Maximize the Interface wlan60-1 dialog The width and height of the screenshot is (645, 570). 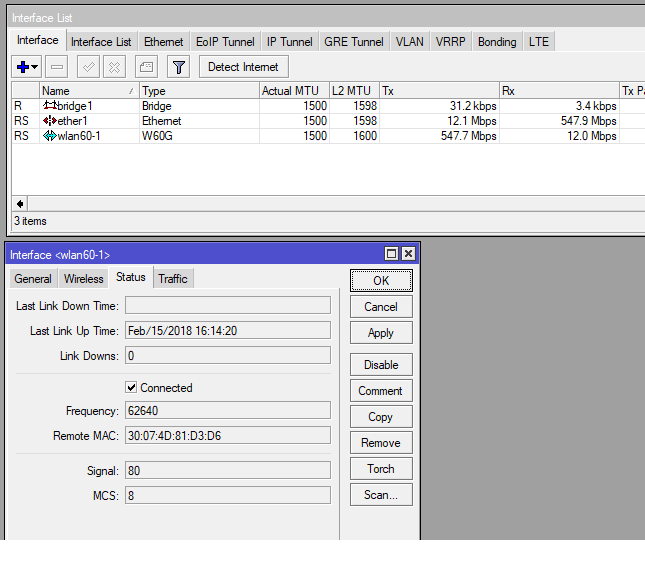[x=391, y=254]
